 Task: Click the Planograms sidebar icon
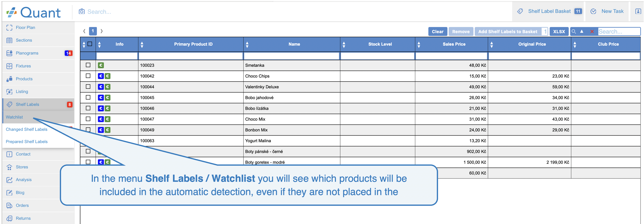click(x=9, y=53)
